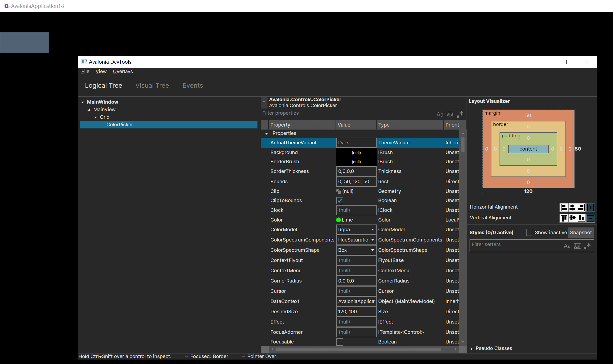Toggle case-sensitive property filtering (Aa icon)

click(440, 114)
